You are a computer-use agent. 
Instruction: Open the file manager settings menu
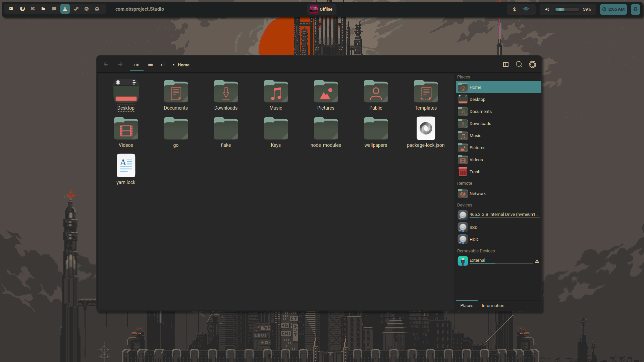(533, 64)
